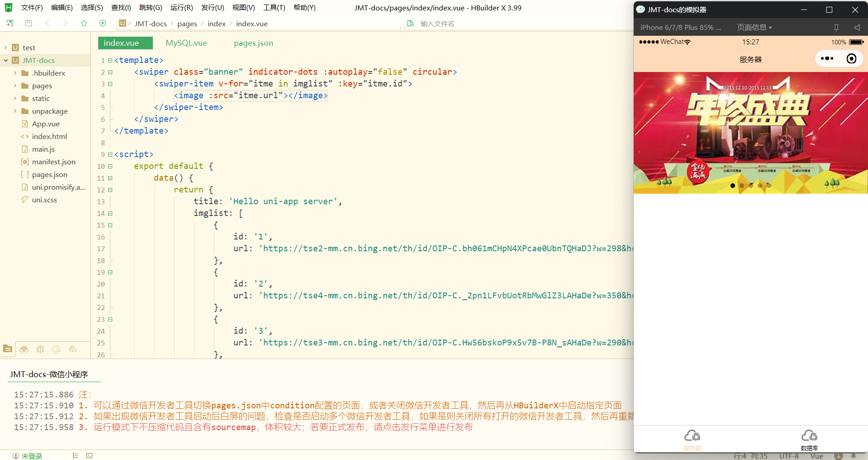This screenshot has height=460, width=868.
Task: Click the new file toolbar icon
Action: click(9, 23)
